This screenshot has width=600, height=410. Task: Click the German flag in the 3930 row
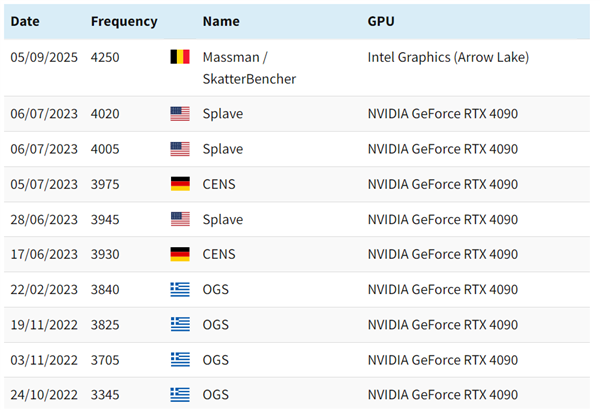click(x=180, y=254)
